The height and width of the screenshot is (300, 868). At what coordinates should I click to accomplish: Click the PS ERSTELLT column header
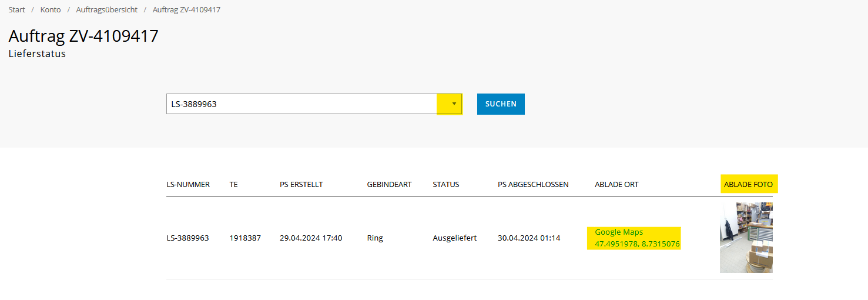tap(301, 184)
